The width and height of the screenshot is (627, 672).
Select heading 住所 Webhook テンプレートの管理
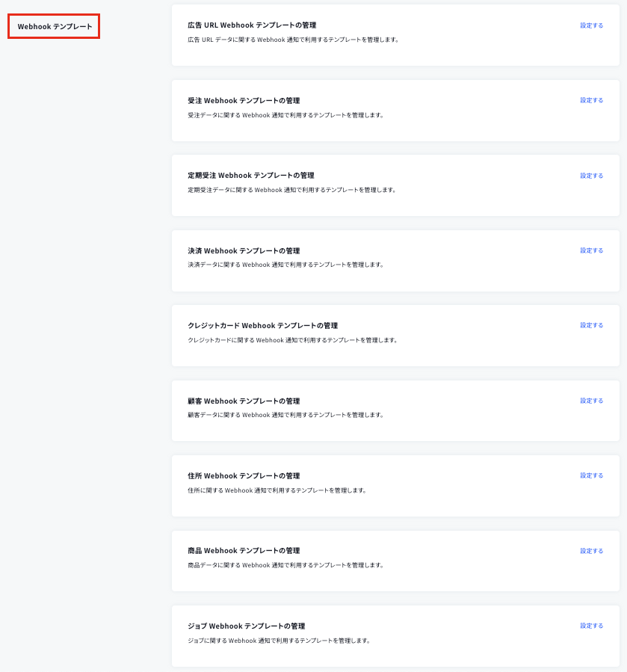point(244,476)
